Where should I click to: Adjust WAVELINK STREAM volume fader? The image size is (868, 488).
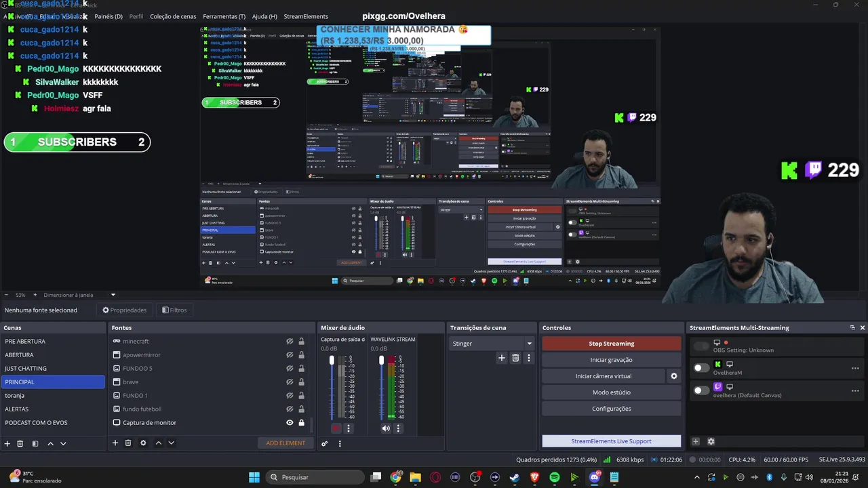click(x=381, y=360)
